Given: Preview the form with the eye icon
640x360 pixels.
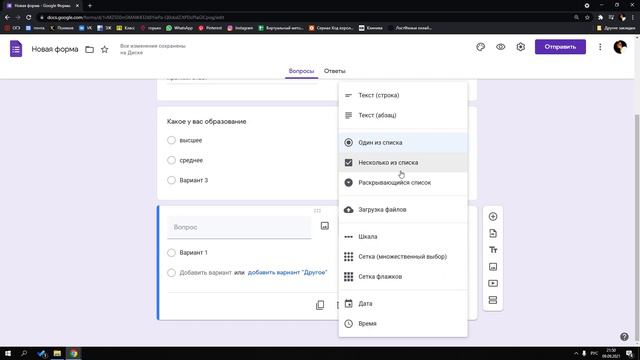Looking at the screenshot, I should [500, 47].
